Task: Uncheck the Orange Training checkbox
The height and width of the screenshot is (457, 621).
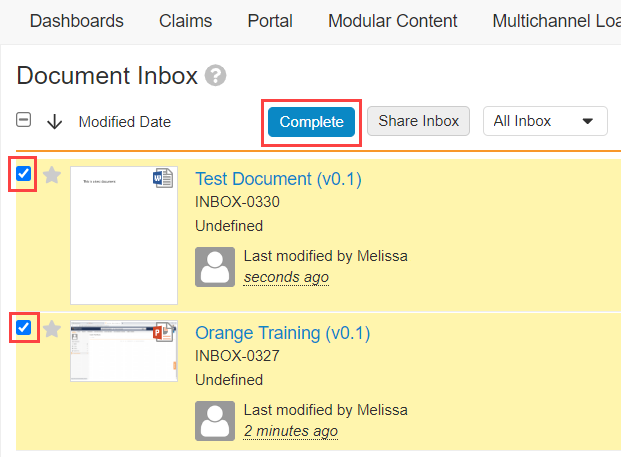Action: 24,327
